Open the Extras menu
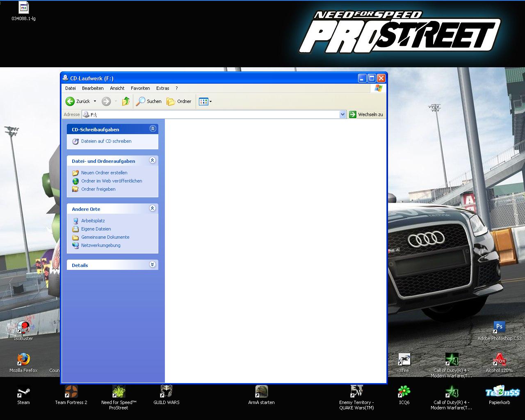The height and width of the screenshot is (420, 525). tap(162, 88)
